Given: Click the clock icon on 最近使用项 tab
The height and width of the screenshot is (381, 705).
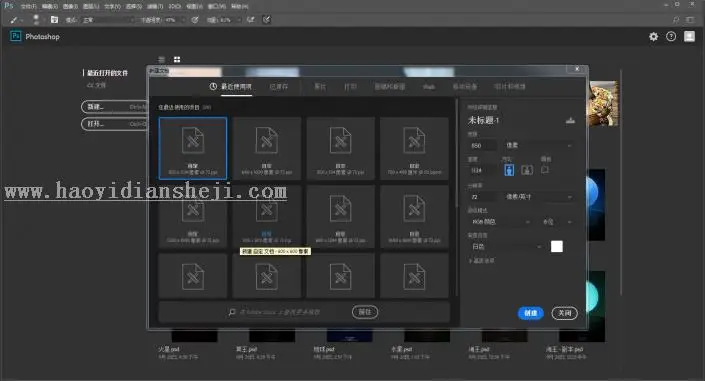Looking at the screenshot, I should pyautogui.click(x=213, y=86).
